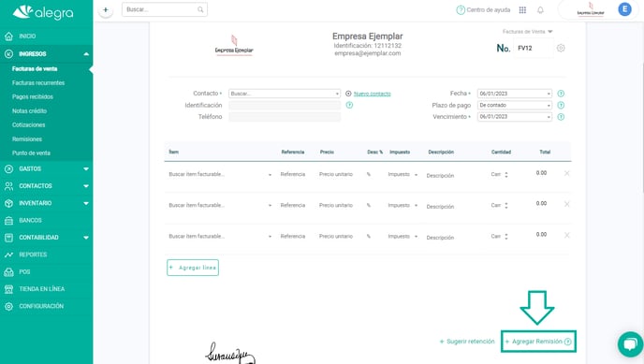Remove second item row with X
This screenshot has height=364, width=644.
567,204
